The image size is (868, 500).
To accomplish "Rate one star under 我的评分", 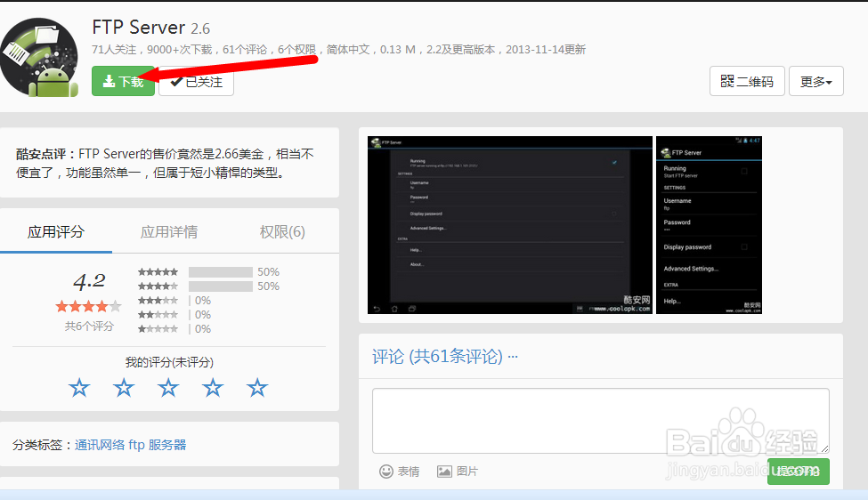I will [79, 388].
